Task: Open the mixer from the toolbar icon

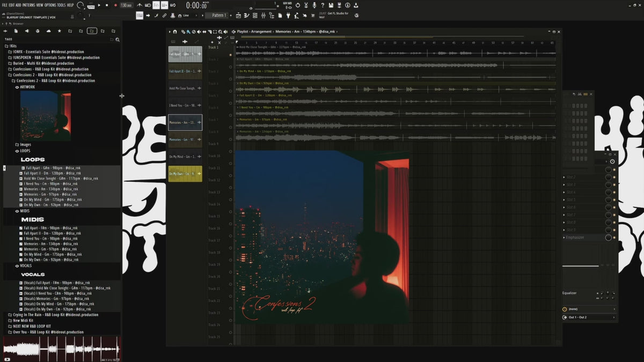Action: click(263, 16)
